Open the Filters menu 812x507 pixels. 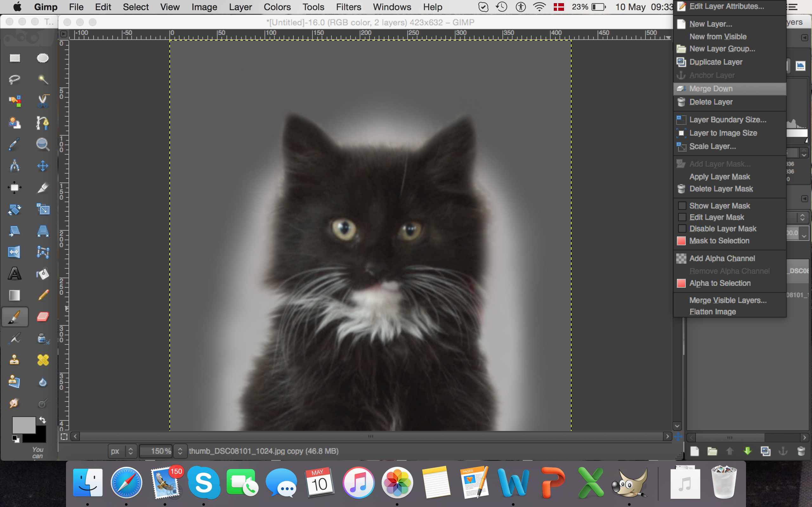click(348, 7)
